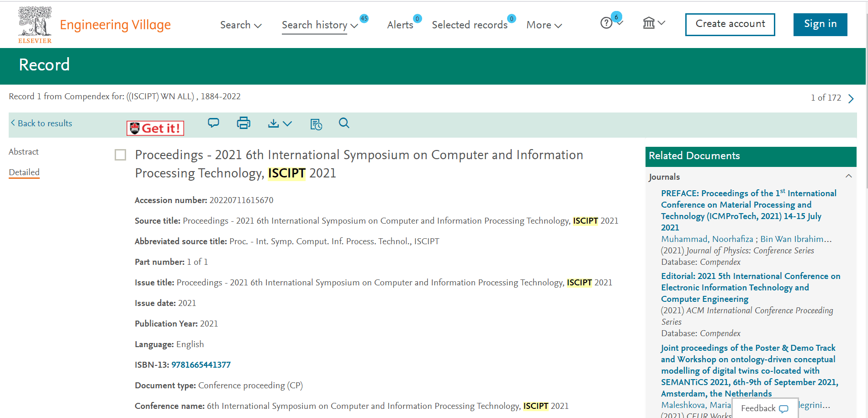This screenshot has height=418, width=868.
Task: Collapse the Journals section chevron
Action: click(848, 176)
